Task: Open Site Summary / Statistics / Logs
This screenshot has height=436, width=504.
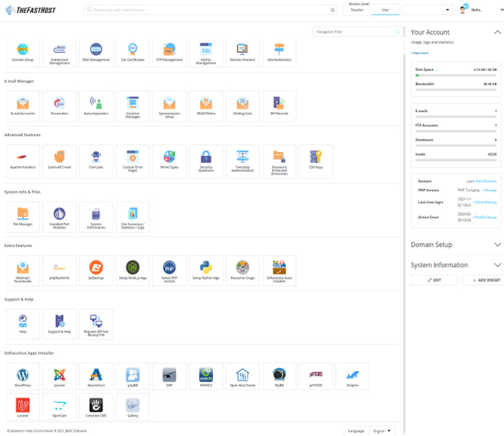Action: coord(133,217)
